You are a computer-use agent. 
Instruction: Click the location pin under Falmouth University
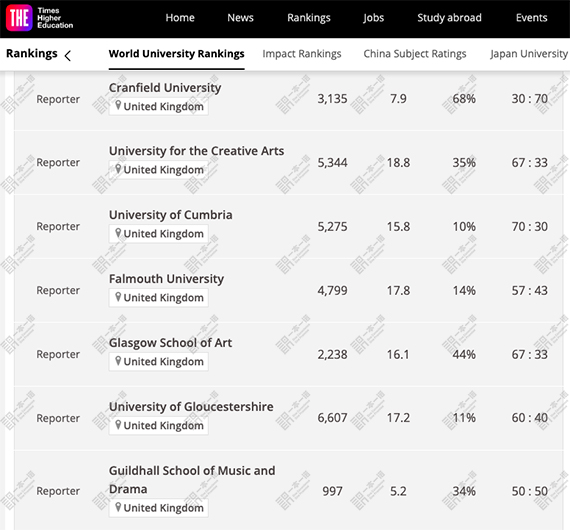pos(118,297)
